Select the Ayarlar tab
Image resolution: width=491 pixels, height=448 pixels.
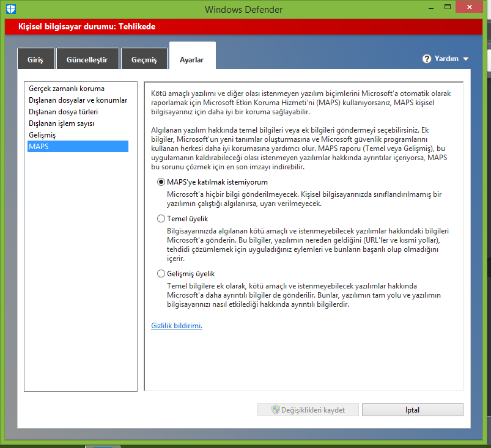click(192, 56)
